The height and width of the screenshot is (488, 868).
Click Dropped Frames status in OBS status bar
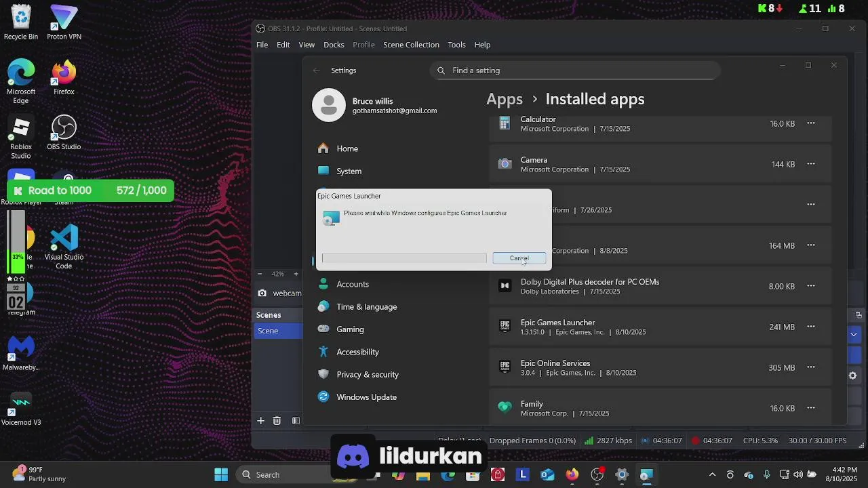[x=532, y=441]
